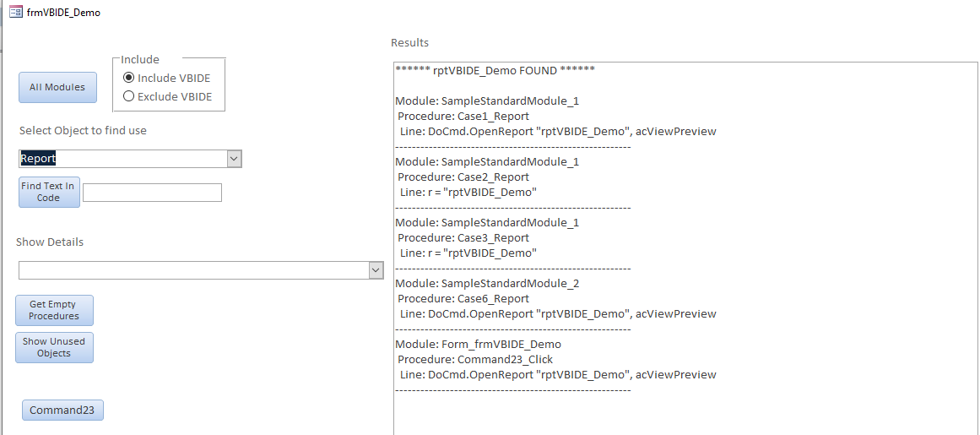
Task: Focus the text box beside Find Text In Code
Action: pyautogui.click(x=152, y=193)
